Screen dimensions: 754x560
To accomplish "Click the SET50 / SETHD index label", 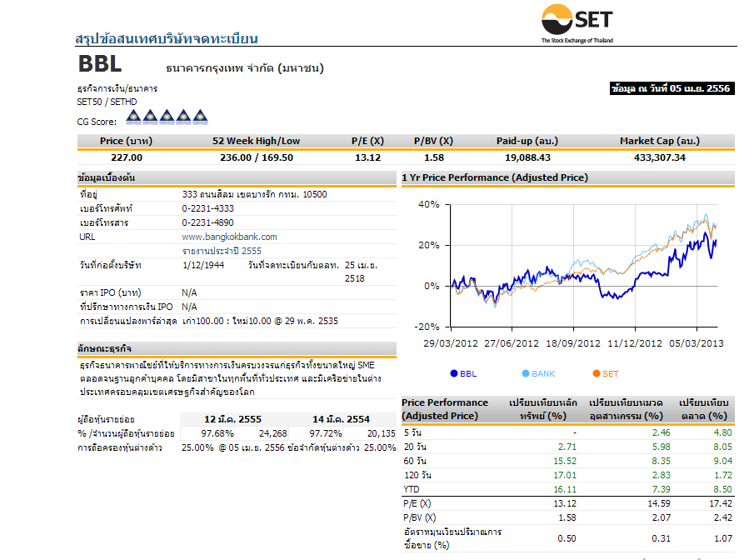I will coord(107,102).
